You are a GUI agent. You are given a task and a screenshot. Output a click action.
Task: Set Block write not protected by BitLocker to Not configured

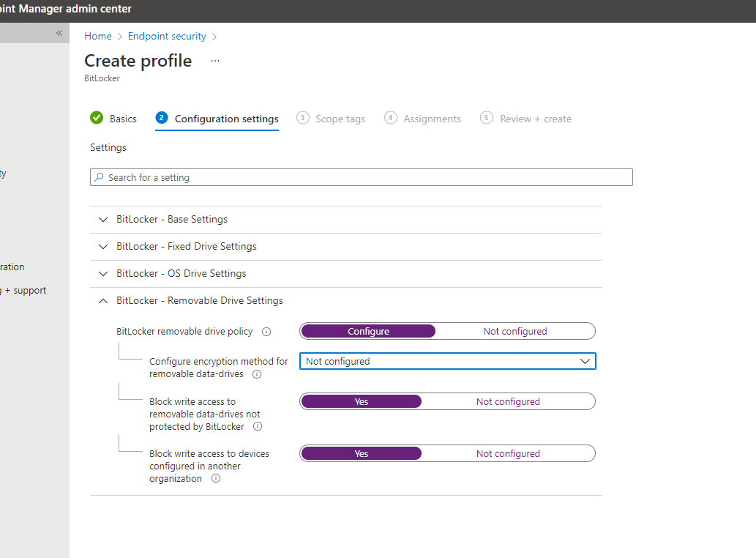point(508,402)
